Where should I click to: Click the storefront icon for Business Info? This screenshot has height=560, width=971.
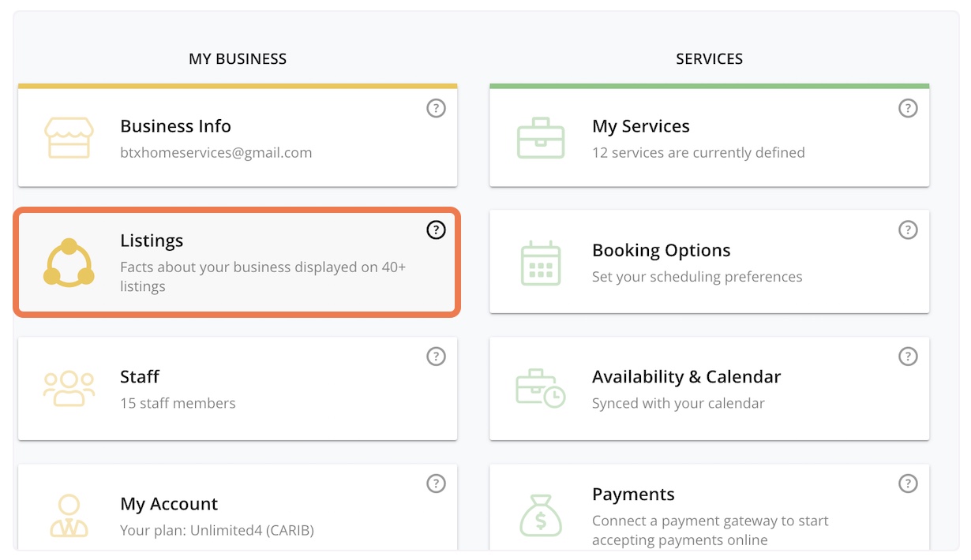click(69, 138)
